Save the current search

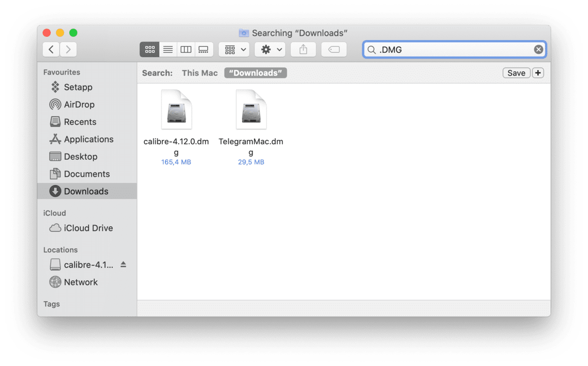pos(516,73)
